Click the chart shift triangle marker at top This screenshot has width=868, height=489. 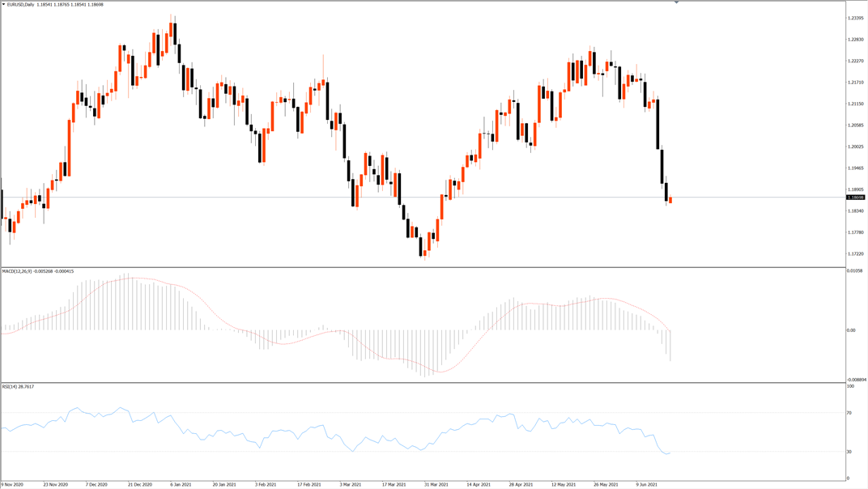click(676, 2)
